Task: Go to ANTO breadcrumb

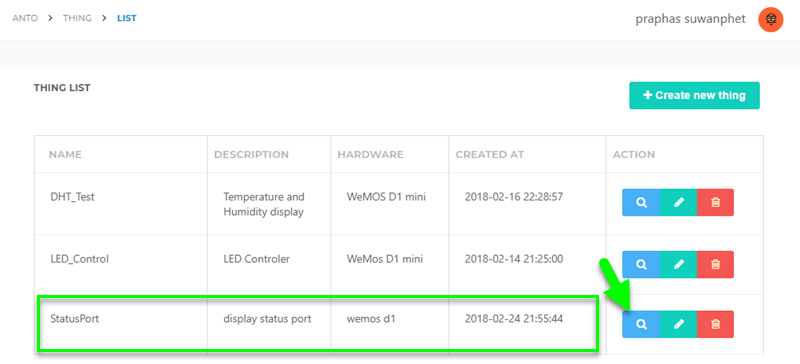Action: coord(25,18)
